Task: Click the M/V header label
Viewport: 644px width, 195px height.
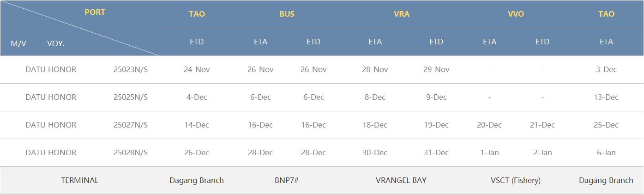Action: [18, 43]
